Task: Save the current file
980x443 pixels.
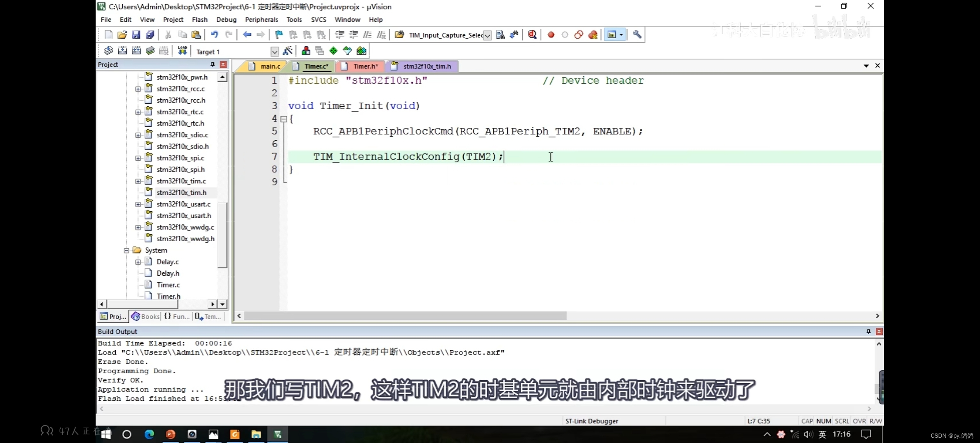Action: tap(136, 35)
